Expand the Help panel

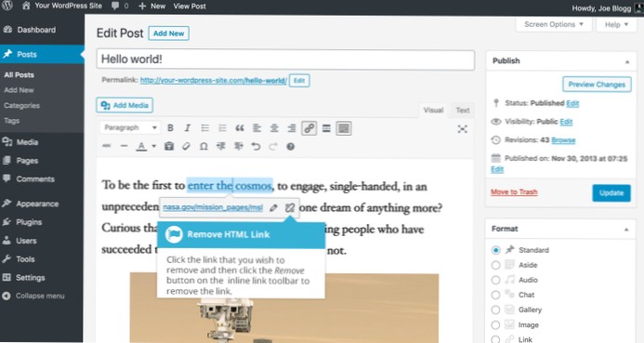[x=616, y=25]
